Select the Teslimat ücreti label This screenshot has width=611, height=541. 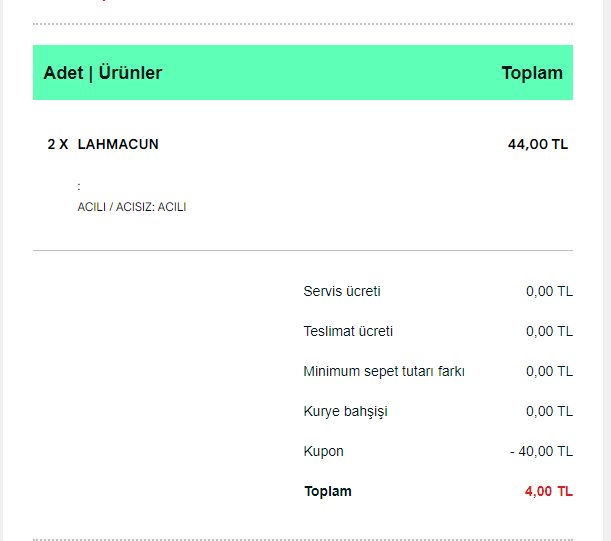click(x=348, y=331)
